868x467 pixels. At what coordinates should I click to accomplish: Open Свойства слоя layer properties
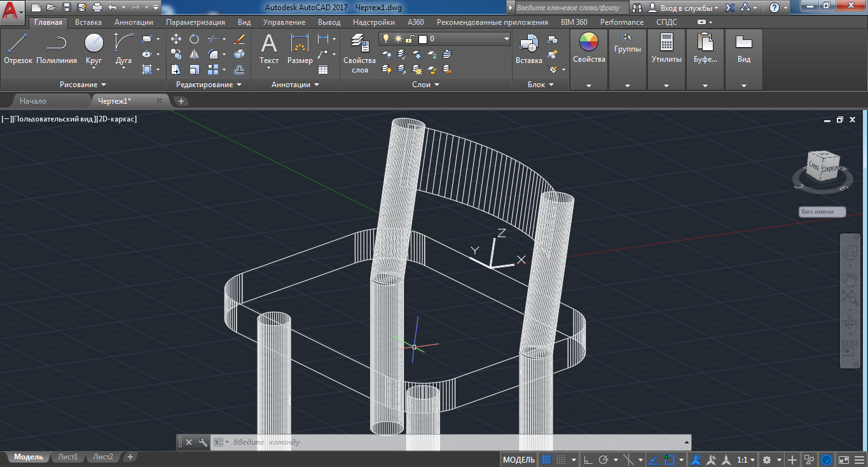click(360, 53)
